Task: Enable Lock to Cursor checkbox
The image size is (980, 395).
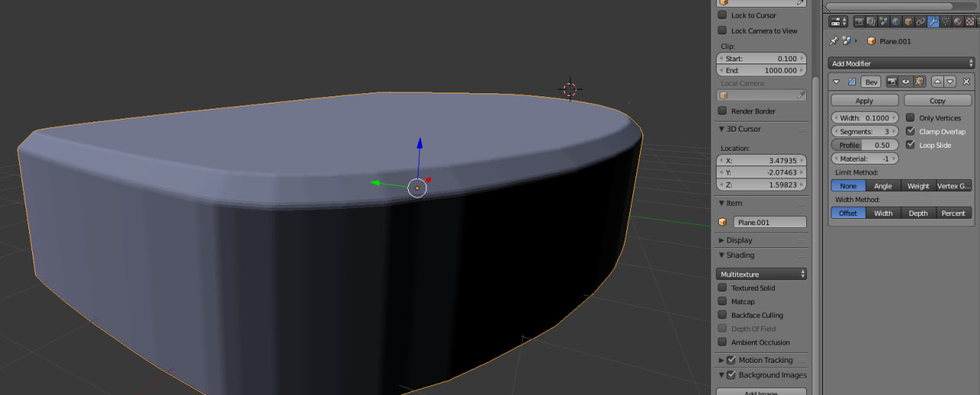Action: [722, 15]
